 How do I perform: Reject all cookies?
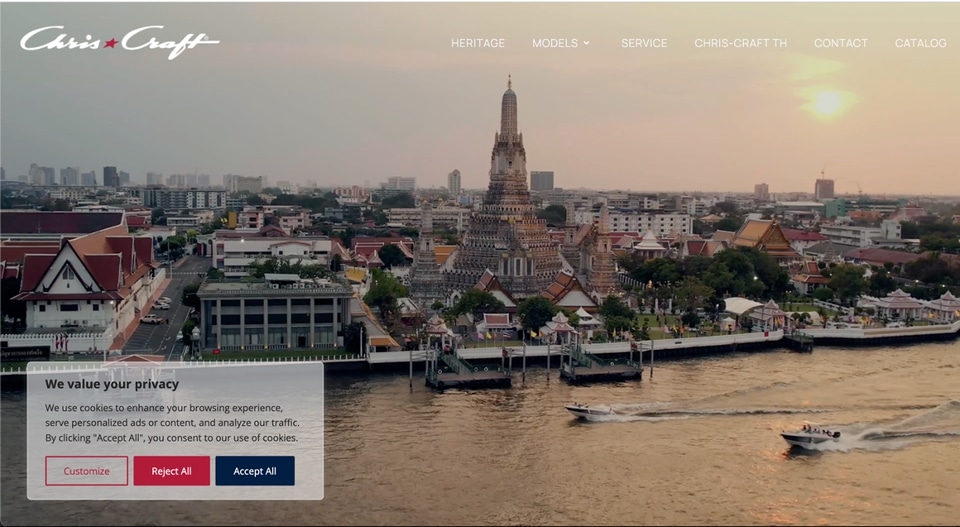tap(171, 471)
